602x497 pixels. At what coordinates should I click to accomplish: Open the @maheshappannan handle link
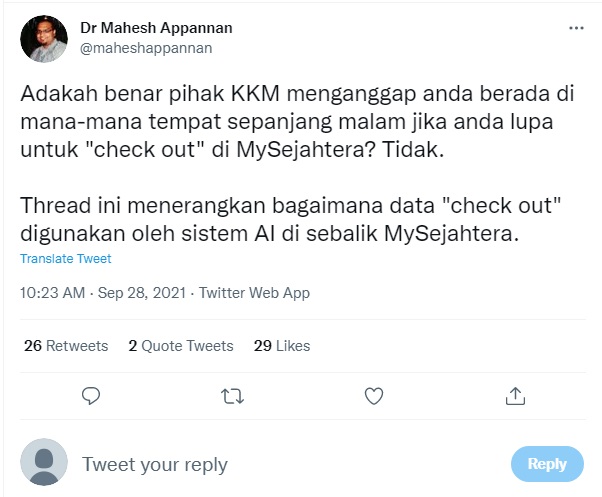(x=145, y=47)
